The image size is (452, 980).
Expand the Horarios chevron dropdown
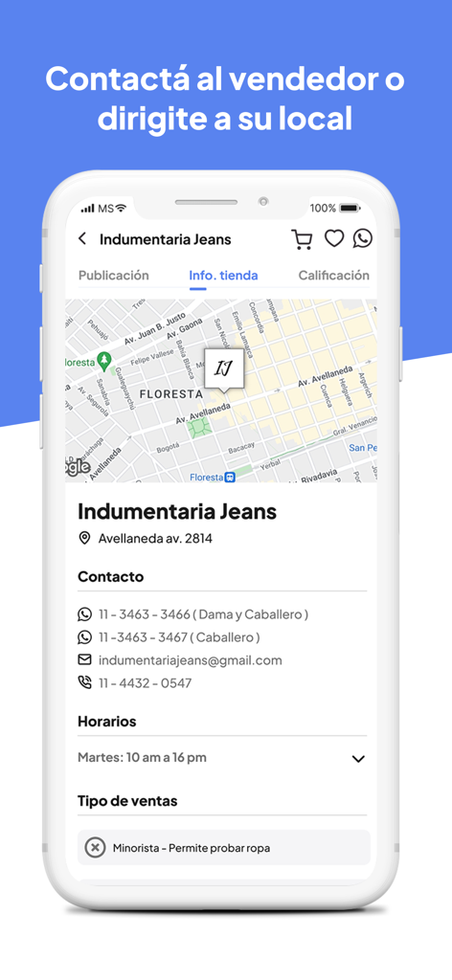tap(357, 759)
